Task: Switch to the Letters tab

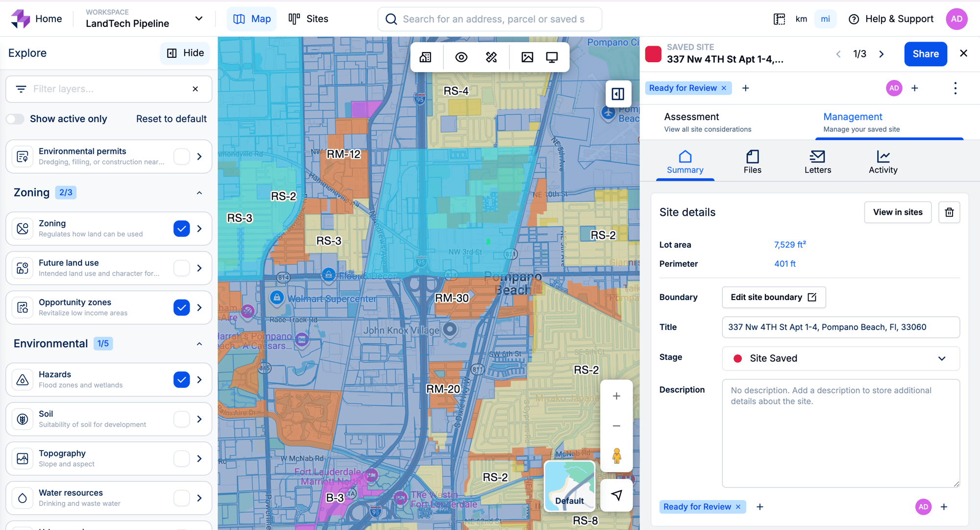Action: pos(817,162)
